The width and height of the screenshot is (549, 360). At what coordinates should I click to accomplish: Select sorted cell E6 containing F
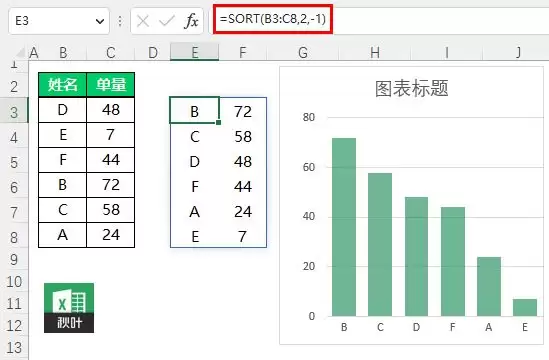pos(195,186)
